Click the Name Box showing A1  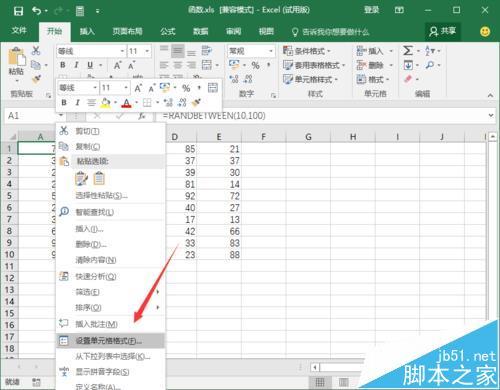click(32, 116)
